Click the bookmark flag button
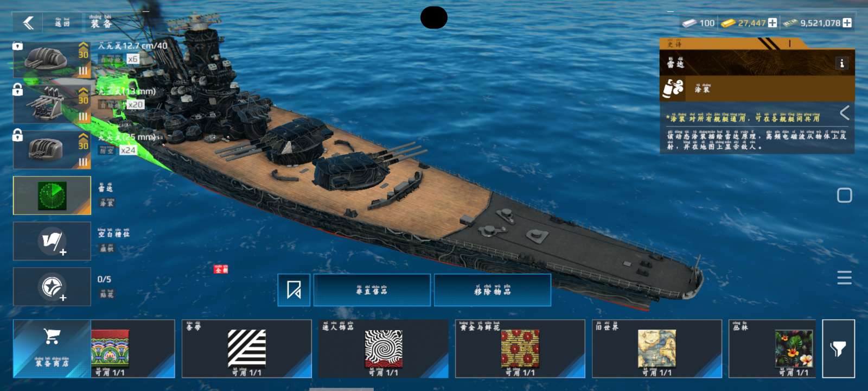 [294, 290]
